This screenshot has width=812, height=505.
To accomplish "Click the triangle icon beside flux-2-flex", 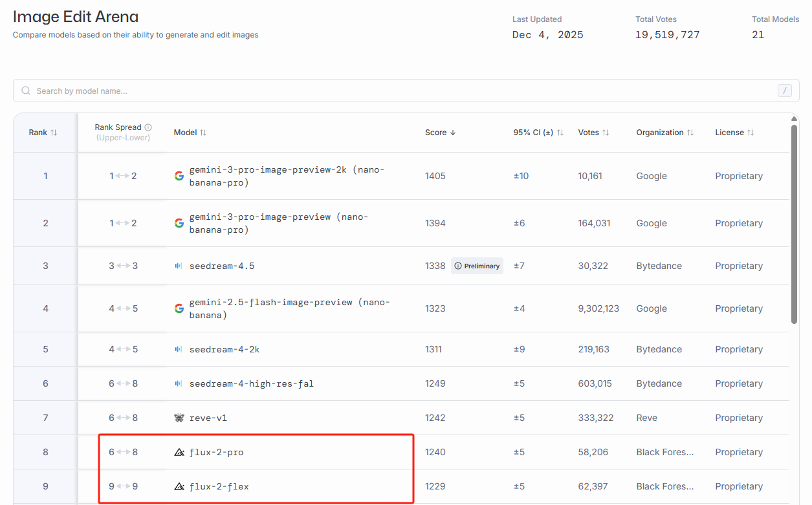I will pyautogui.click(x=179, y=487).
